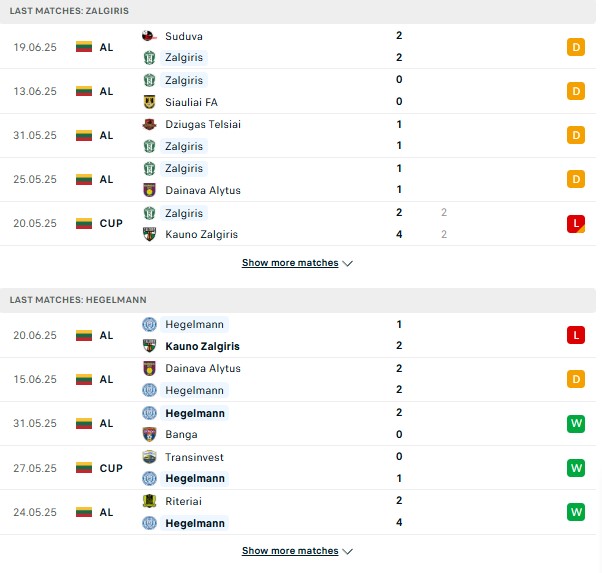Click the draw badge for Suduva match
This screenshot has width=602, height=573.
(x=576, y=47)
